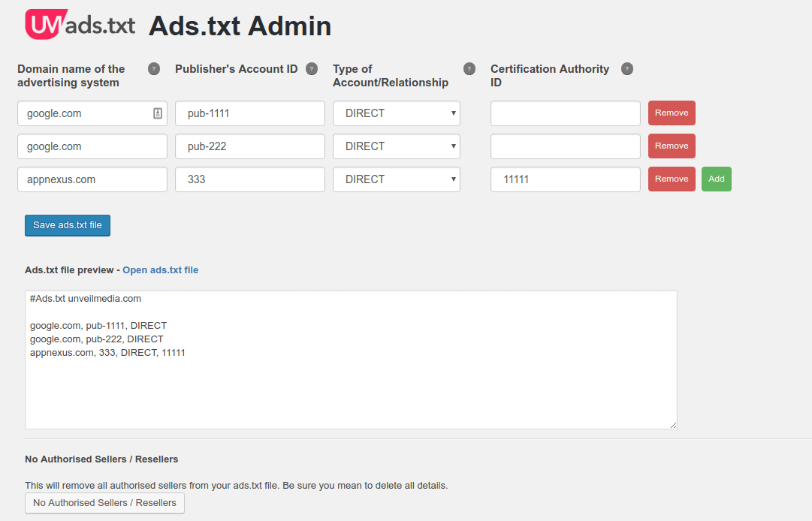Focus the appnexus.com domain input field

(92, 179)
